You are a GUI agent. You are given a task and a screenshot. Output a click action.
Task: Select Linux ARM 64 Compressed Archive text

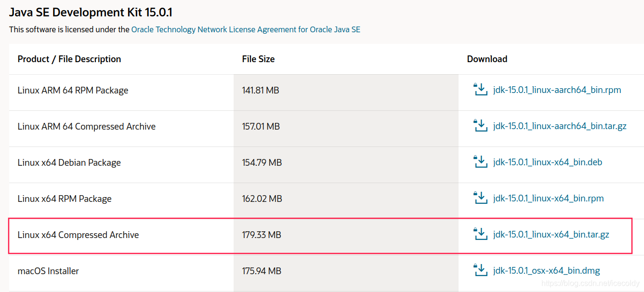coord(87,127)
